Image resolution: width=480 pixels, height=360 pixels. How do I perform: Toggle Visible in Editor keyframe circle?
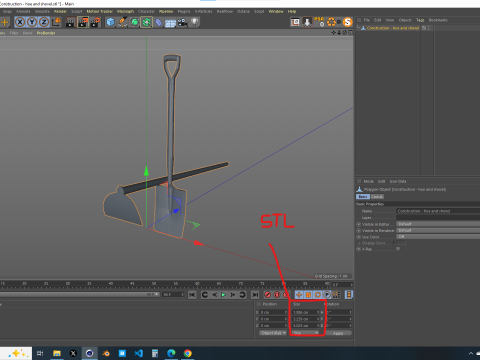pyautogui.click(x=359, y=224)
